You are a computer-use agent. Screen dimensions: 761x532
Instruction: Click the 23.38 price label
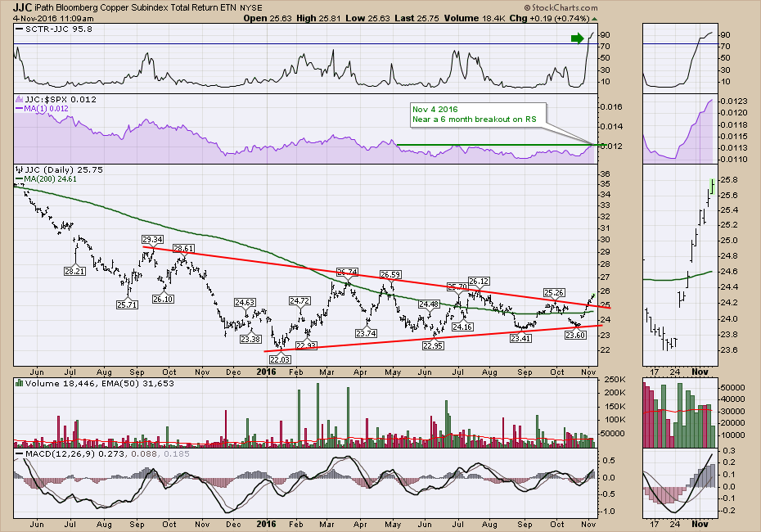pyautogui.click(x=250, y=340)
